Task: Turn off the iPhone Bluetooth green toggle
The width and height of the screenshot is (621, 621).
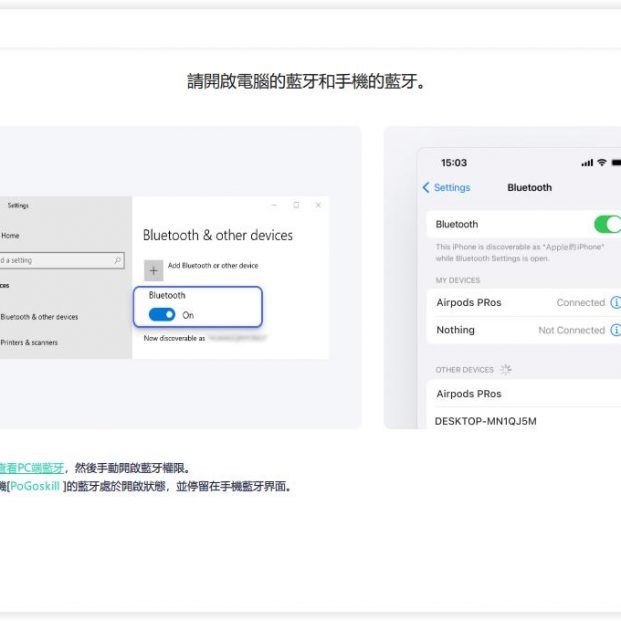Action: 606,224
